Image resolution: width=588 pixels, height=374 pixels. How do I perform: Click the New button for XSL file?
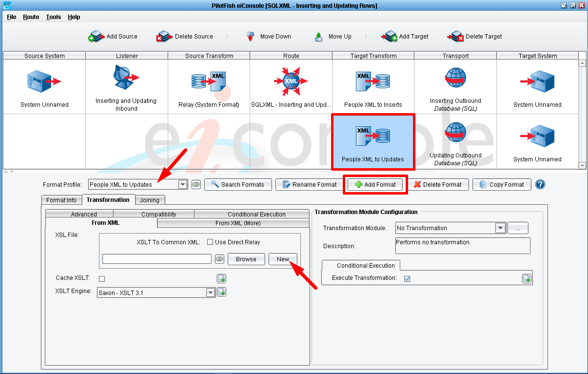(283, 259)
